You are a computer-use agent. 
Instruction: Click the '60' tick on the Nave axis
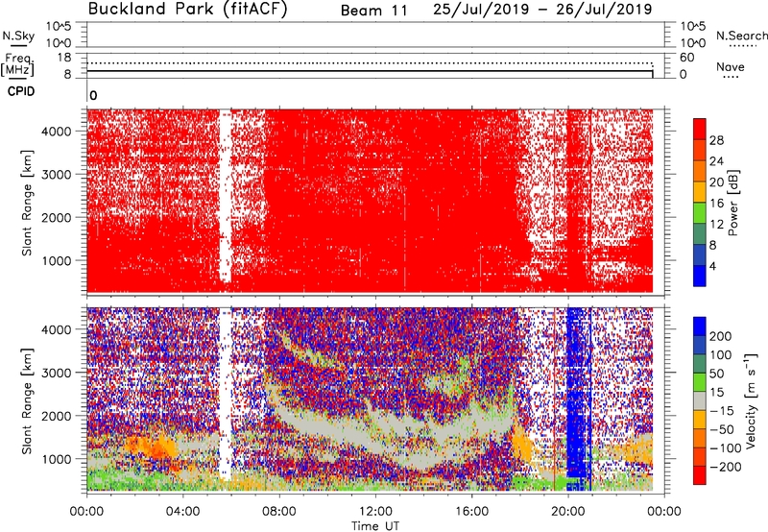tap(686, 58)
